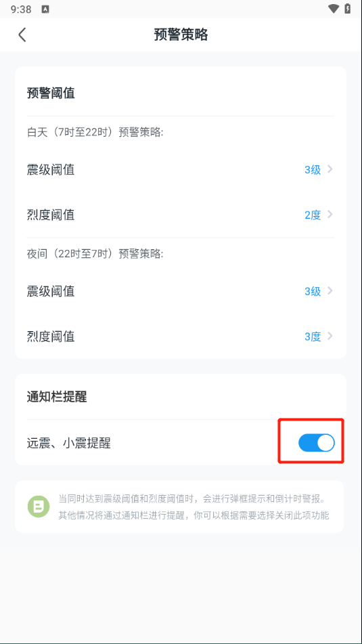
Task: Tap the 远震、小震提醒 label
Action: pos(68,443)
